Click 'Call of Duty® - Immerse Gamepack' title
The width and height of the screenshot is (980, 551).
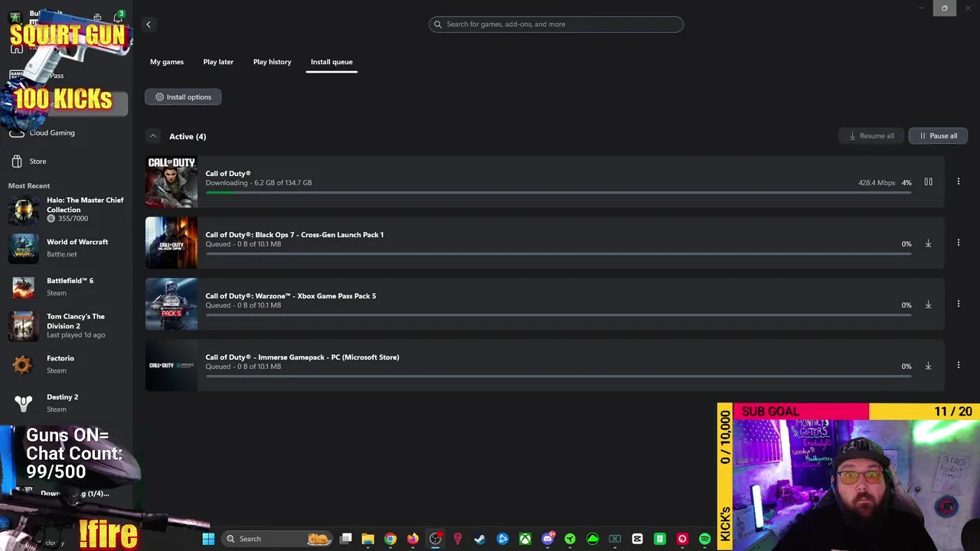[x=302, y=357]
